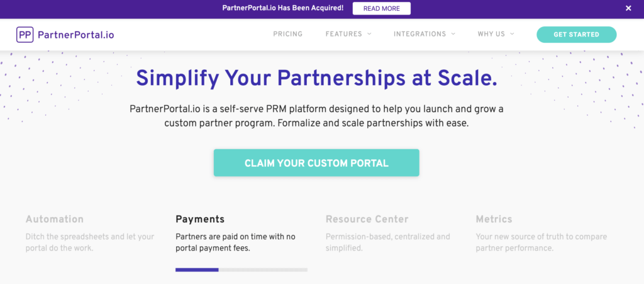Click the Features chevron arrow
The width and height of the screenshot is (644, 284).
point(369,34)
